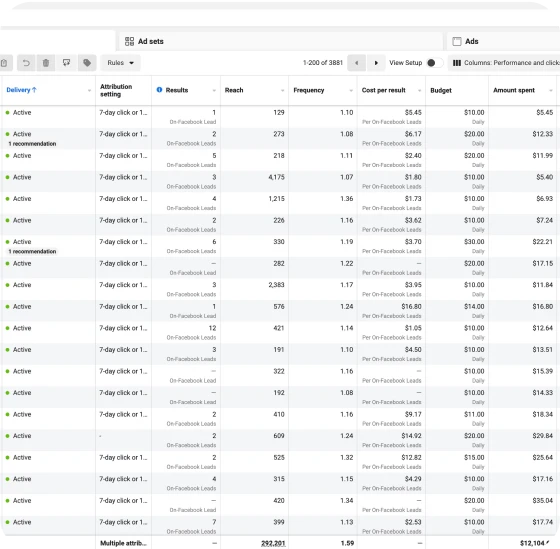Open Columns: Performance and clicks dropdown
560x549 pixels.
tap(504, 63)
